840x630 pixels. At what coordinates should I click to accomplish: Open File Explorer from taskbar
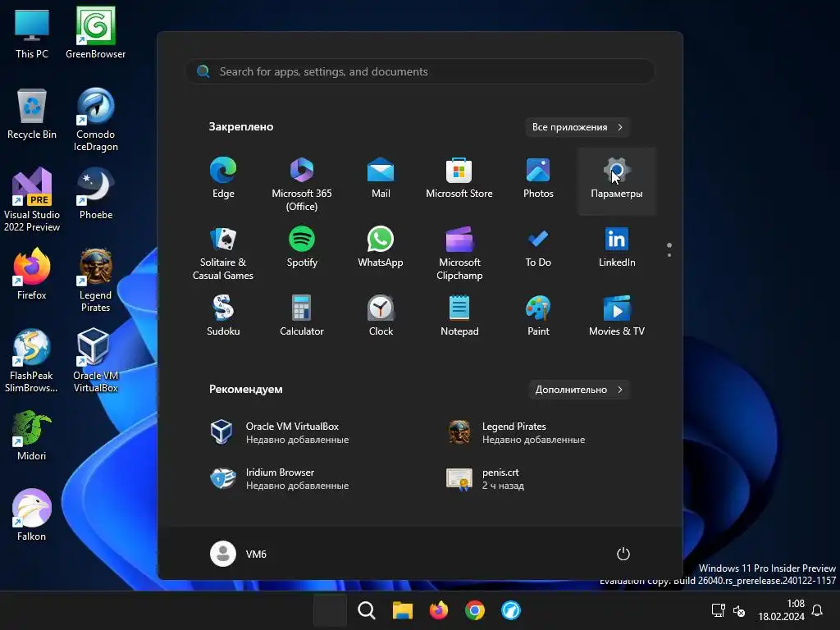[x=402, y=610]
